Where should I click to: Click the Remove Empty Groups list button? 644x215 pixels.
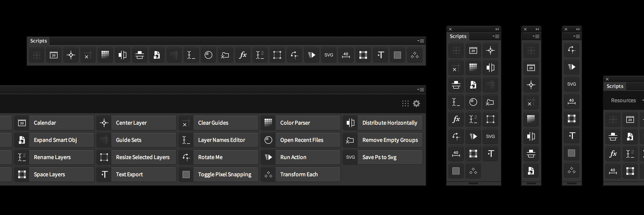(x=383, y=140)
